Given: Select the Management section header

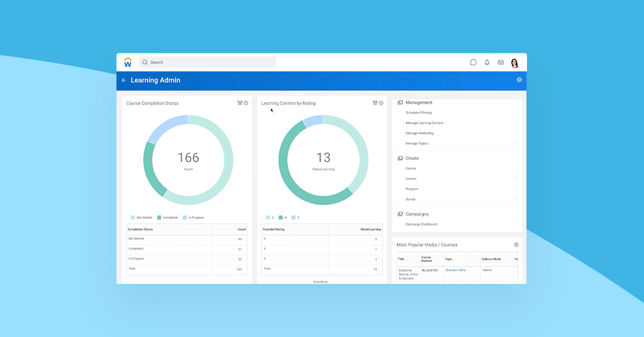Looking at the screenshot, I should pyautogui.click(x=419, y=102).
